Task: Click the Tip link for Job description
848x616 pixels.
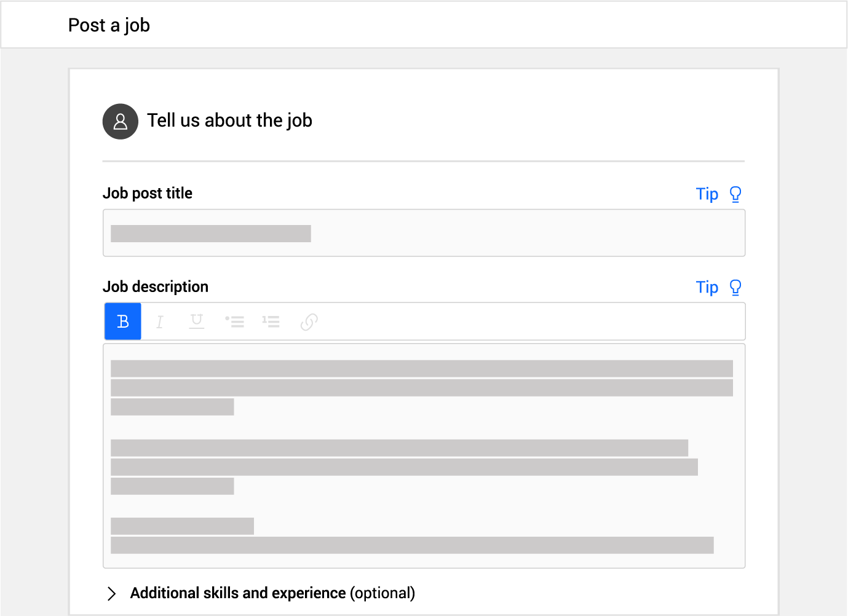Action: (707, 287)
